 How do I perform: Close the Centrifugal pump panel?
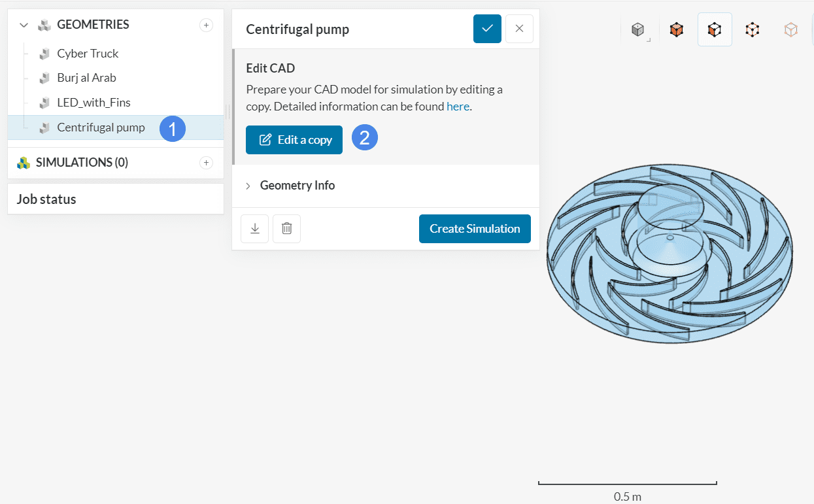[519, 29]
